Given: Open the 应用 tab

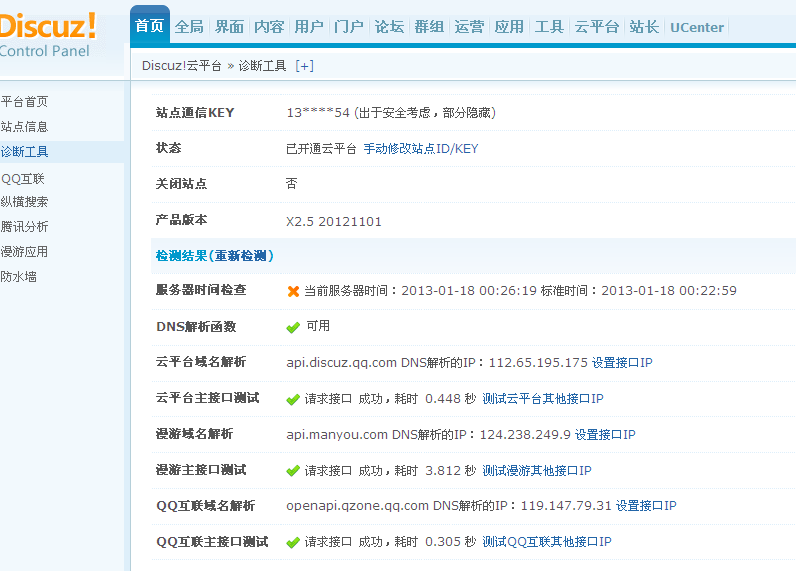Looking at the screenshot, I should point(509,27).
